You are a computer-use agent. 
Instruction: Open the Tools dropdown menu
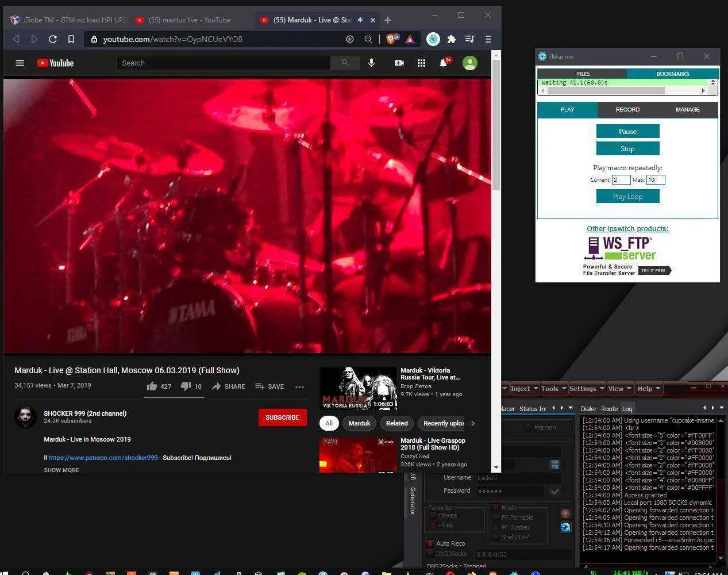pos(553,389)
